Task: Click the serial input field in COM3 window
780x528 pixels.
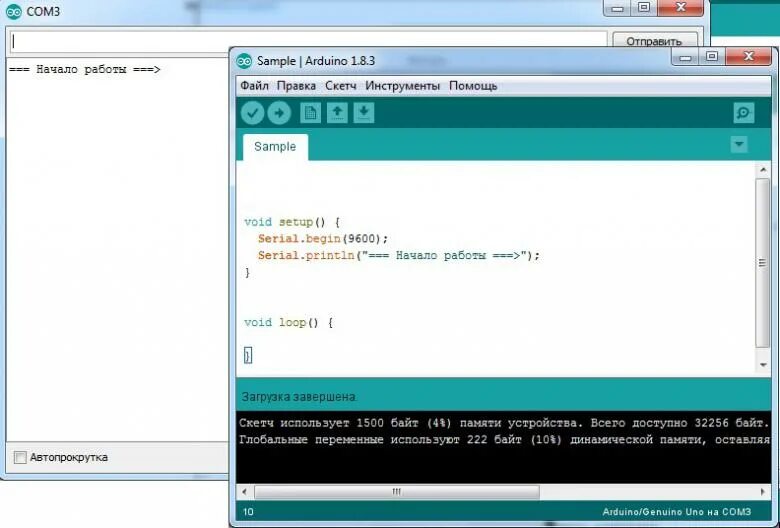Action: tap(308, 41)
